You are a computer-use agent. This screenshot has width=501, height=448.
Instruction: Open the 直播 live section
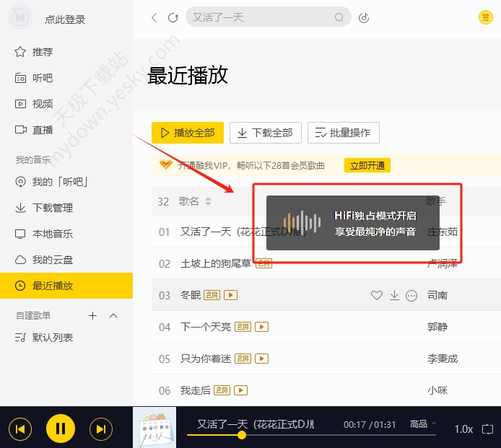33,130
